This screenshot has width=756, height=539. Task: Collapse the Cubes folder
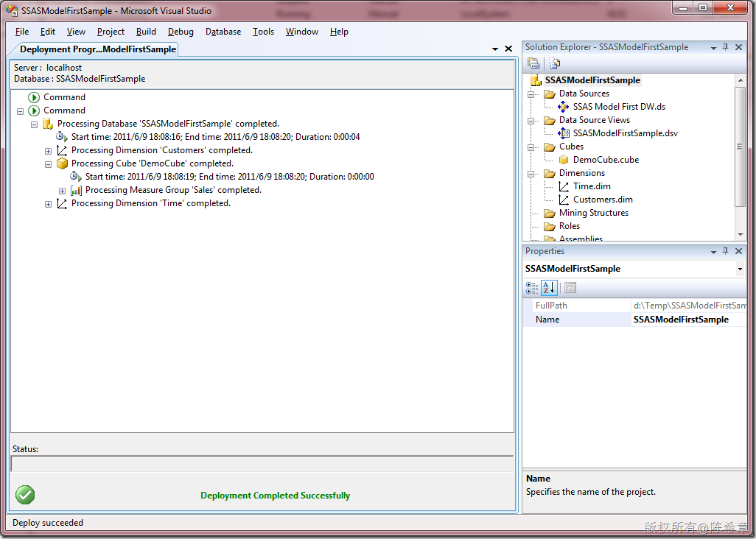click(531, 147)
